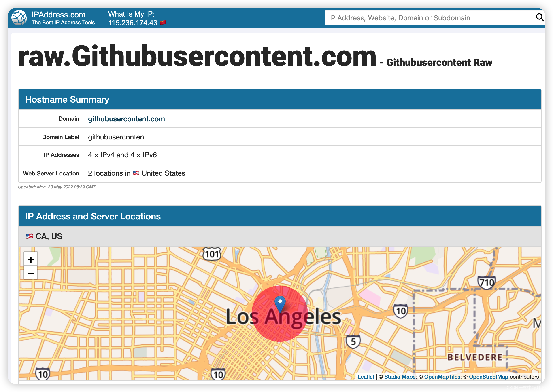Screen dimensions: 553x392
Task: Open the OpenMapTiles link
Action: click(x=442, y=377)
